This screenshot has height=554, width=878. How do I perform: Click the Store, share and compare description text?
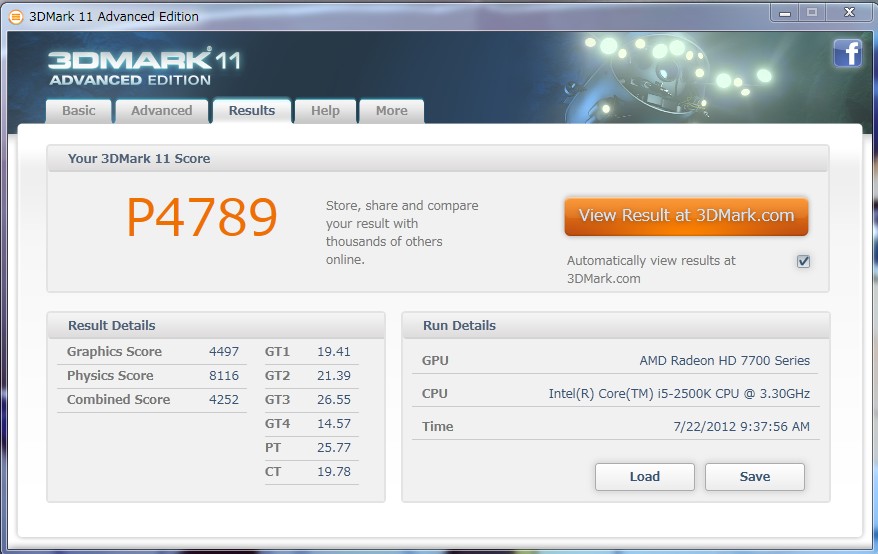(x=402, y=232)
